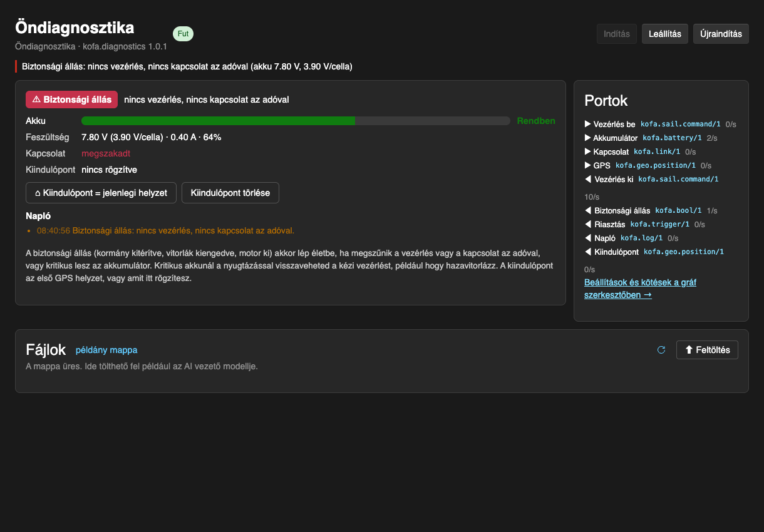
Task: Restart the module with Újraindítás
Action: (x=721, y=34)
